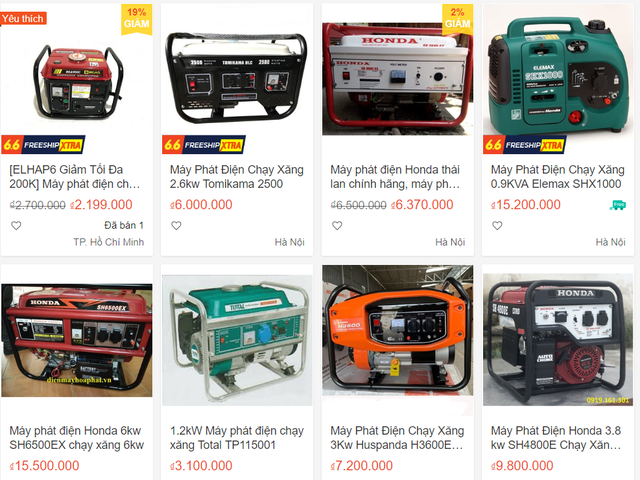Click Freeship Xtra badge on Tomikama item
The image size is (640, 480).
pyautogui.click(x=204, y=144)
